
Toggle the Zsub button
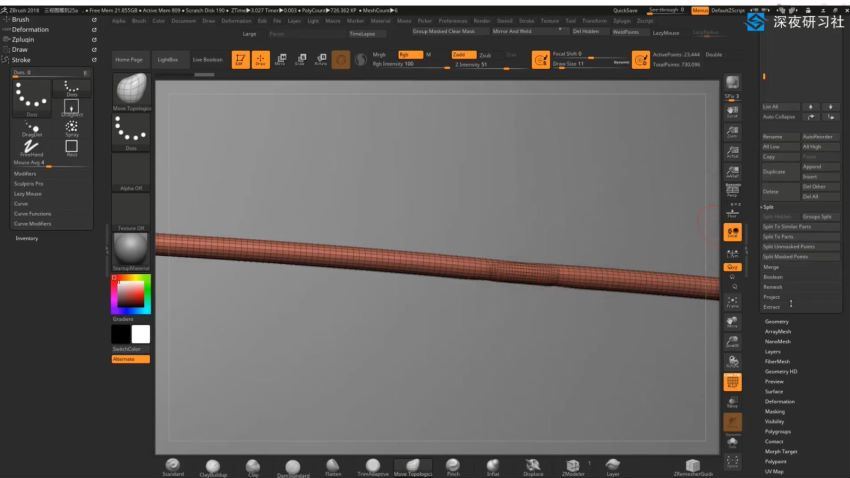(x=485, y=55)
